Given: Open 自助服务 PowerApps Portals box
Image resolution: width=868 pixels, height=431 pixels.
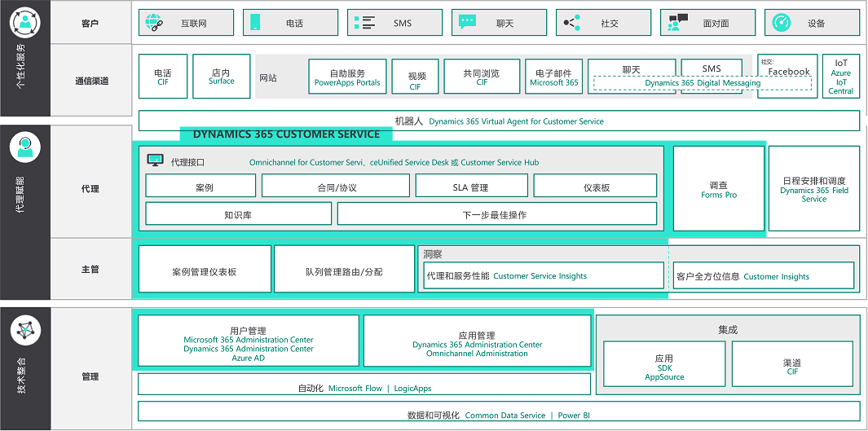Looking at the screenshot, I should 348,77.
